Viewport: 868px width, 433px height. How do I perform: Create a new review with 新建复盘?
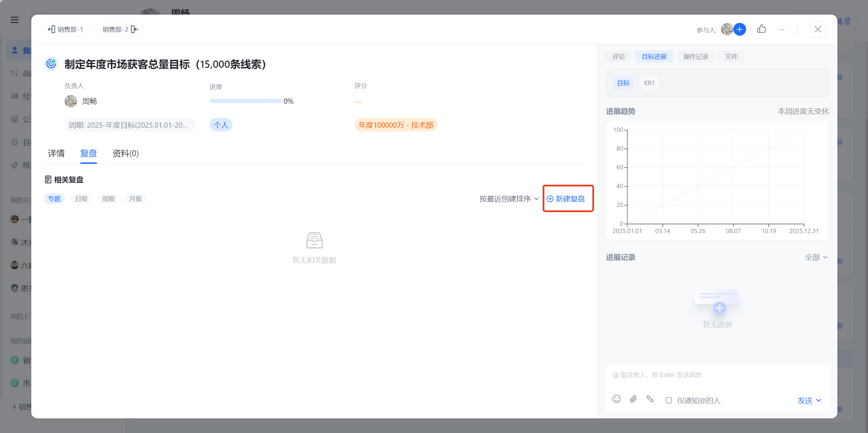click(x=566, y=199)
